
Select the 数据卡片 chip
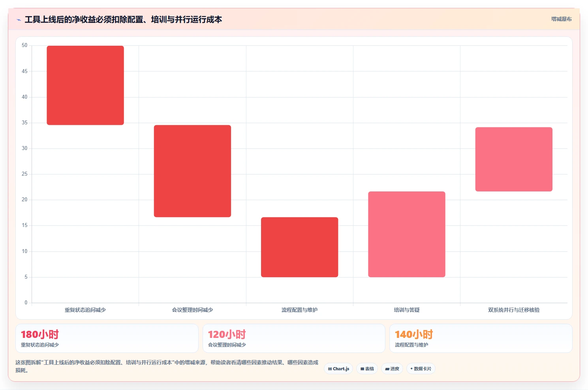(421, 369)
